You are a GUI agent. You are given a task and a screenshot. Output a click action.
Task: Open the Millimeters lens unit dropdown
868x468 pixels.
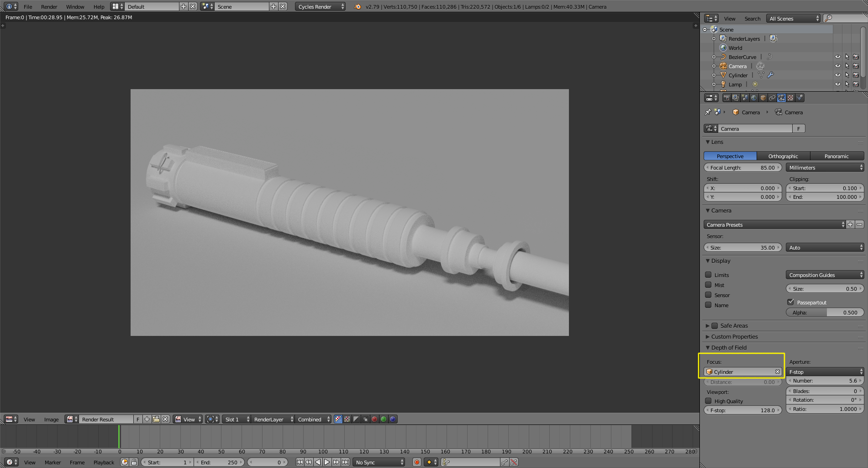(x=825, y=167)
